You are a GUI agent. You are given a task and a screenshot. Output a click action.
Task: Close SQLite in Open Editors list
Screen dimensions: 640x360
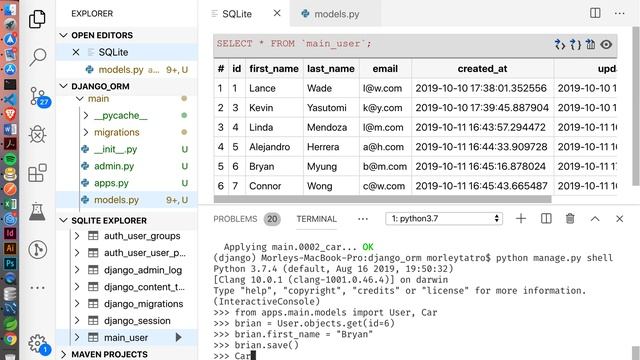76,52
